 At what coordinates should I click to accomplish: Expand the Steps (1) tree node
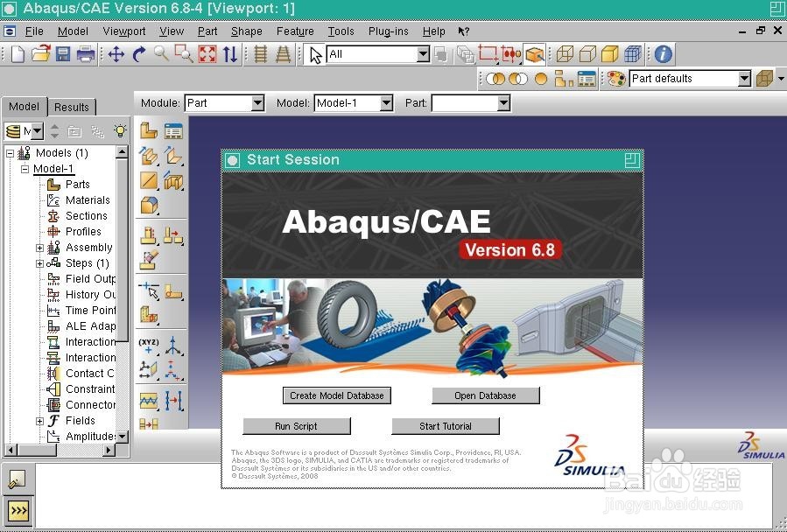39,263
